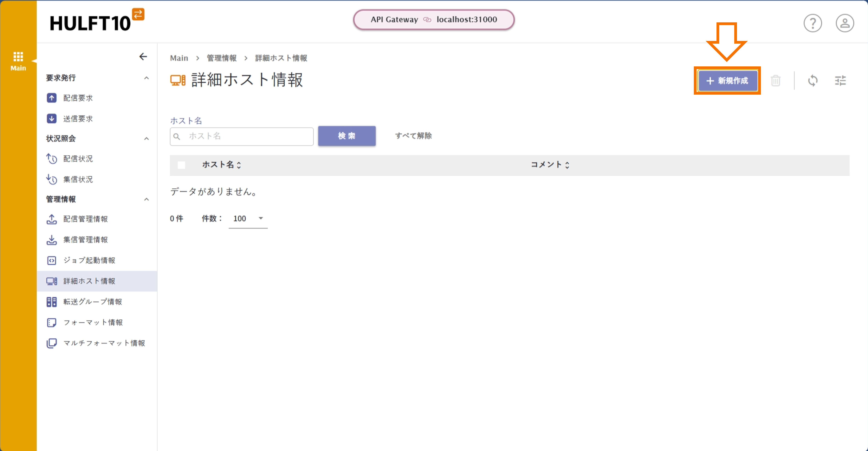Open 配信状況 status icon

(x=51, y=159)
